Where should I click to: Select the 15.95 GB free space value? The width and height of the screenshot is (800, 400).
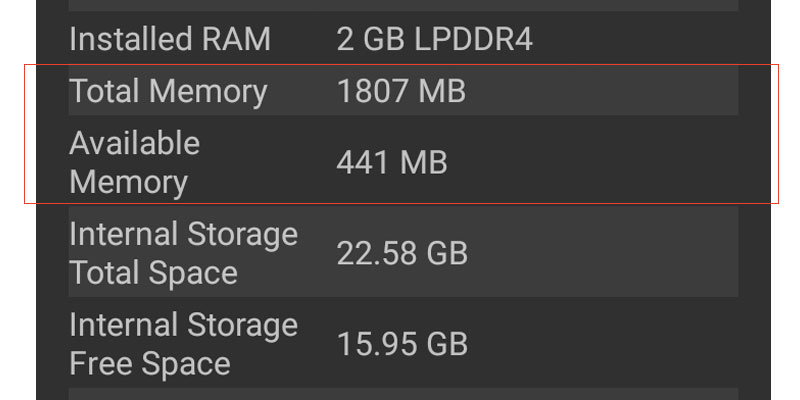[x=402, y=344]
